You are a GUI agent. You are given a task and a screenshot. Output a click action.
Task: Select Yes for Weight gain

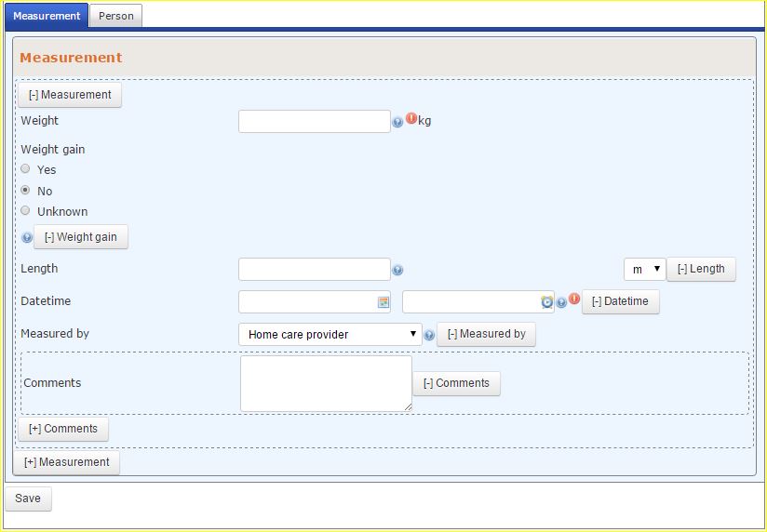(25, 168)
